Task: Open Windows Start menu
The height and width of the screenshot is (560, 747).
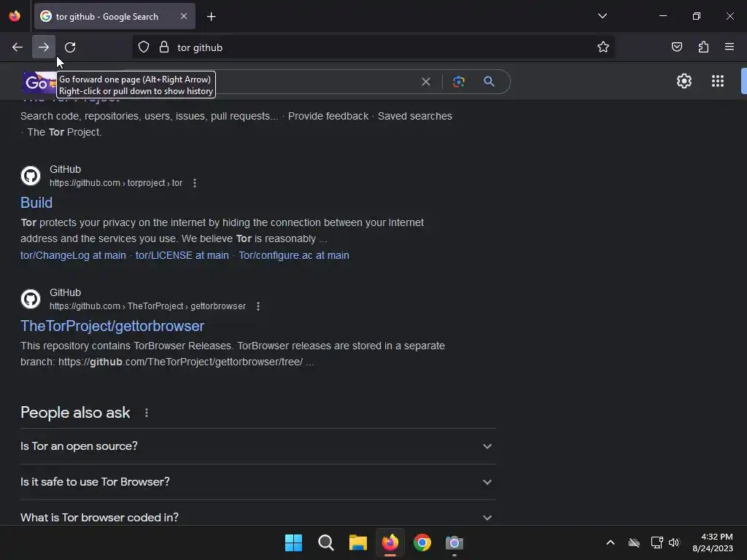Action: click(x=293, y=542)
